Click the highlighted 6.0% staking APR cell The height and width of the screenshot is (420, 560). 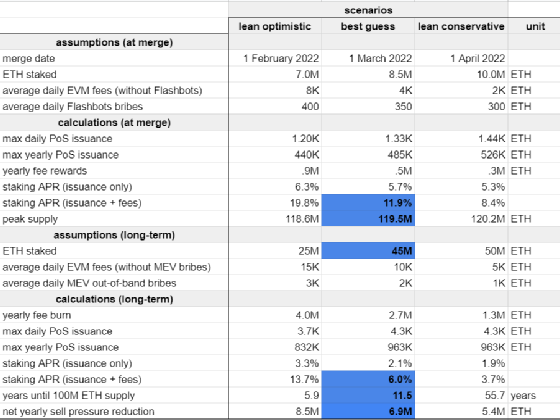(x=368, y=379)
